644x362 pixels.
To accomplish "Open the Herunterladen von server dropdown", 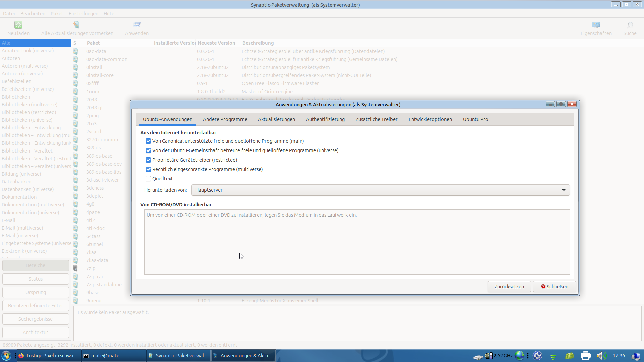I will point(380,190).
